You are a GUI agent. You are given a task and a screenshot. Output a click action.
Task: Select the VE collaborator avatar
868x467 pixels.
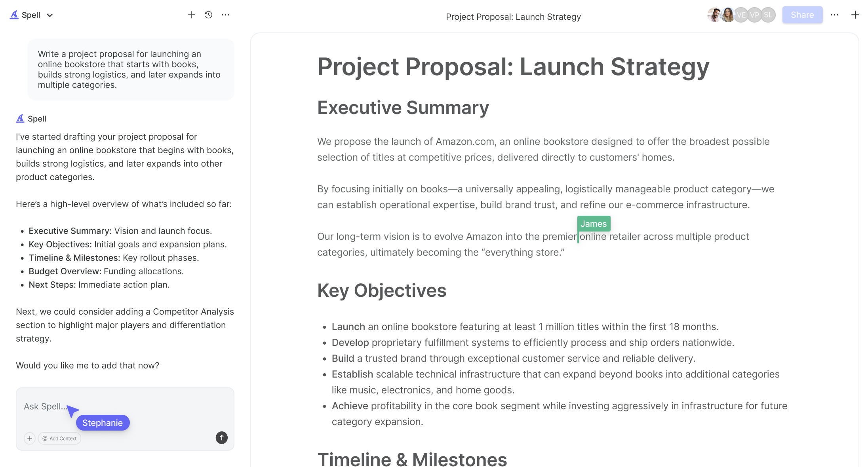pyautogui.click(x=741, y=15)
